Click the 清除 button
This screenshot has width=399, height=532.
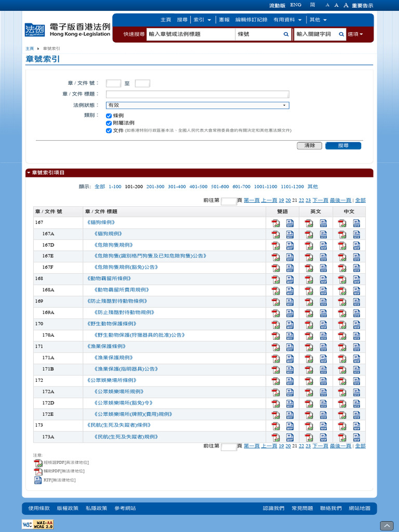point(310,145)
